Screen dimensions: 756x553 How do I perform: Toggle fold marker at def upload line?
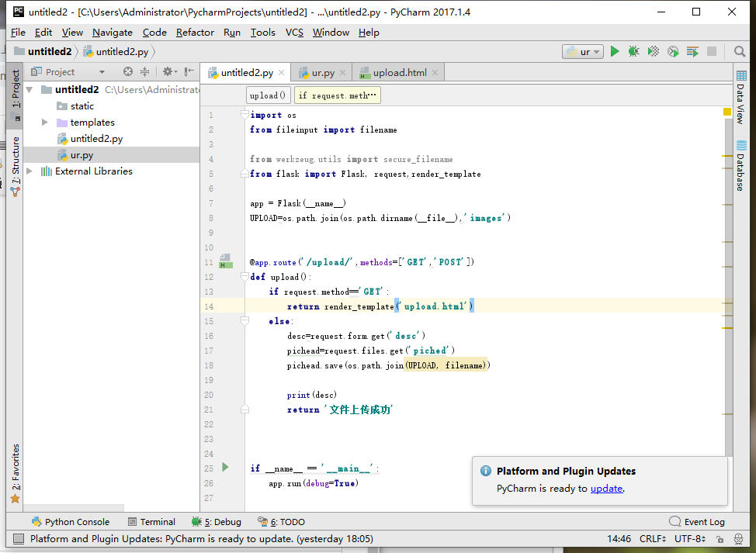click(245, 276)
